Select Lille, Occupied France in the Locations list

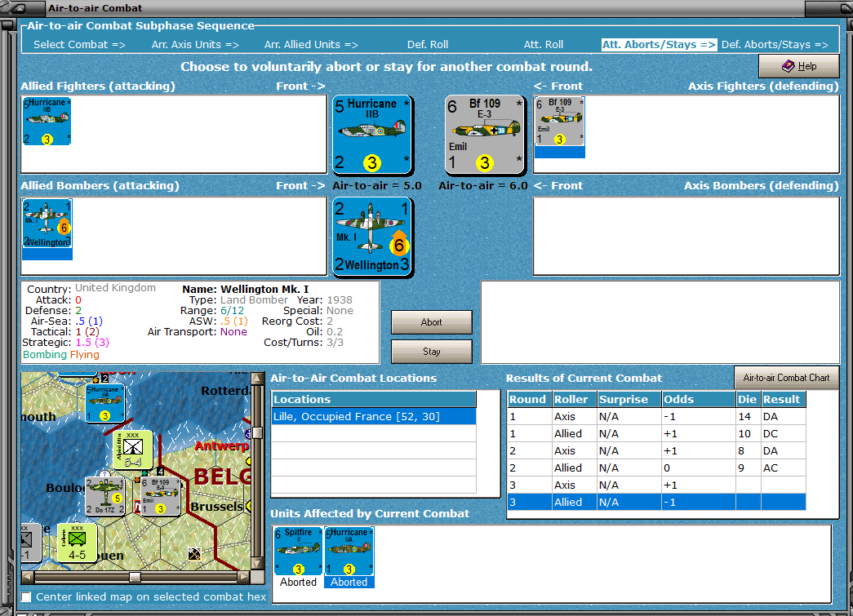tap(373, 416)
